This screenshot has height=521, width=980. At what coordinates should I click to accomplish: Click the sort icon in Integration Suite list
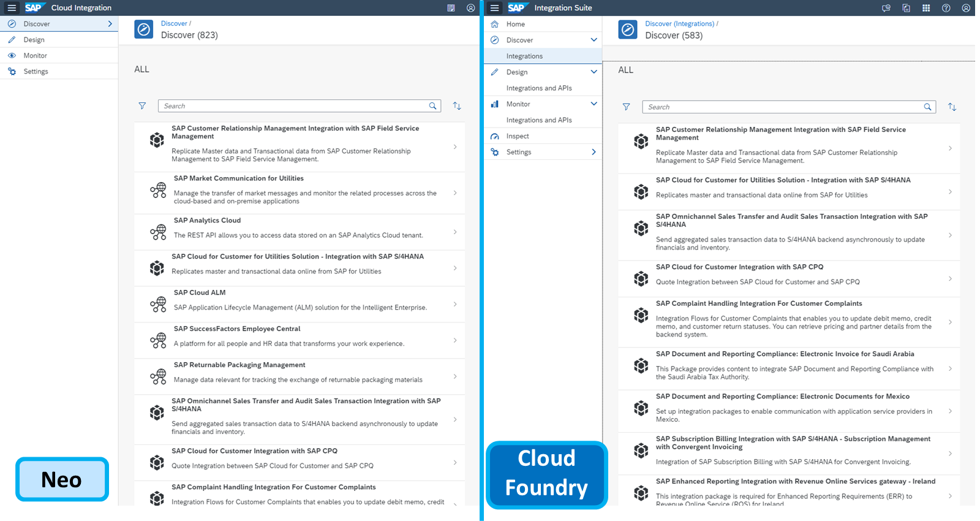952,107
